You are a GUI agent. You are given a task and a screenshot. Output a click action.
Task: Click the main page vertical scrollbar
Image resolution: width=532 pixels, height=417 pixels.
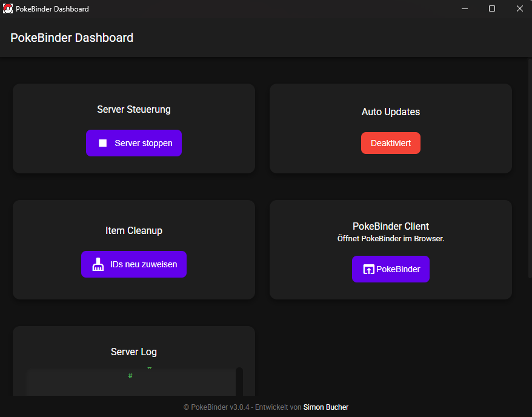click(530, 168)
